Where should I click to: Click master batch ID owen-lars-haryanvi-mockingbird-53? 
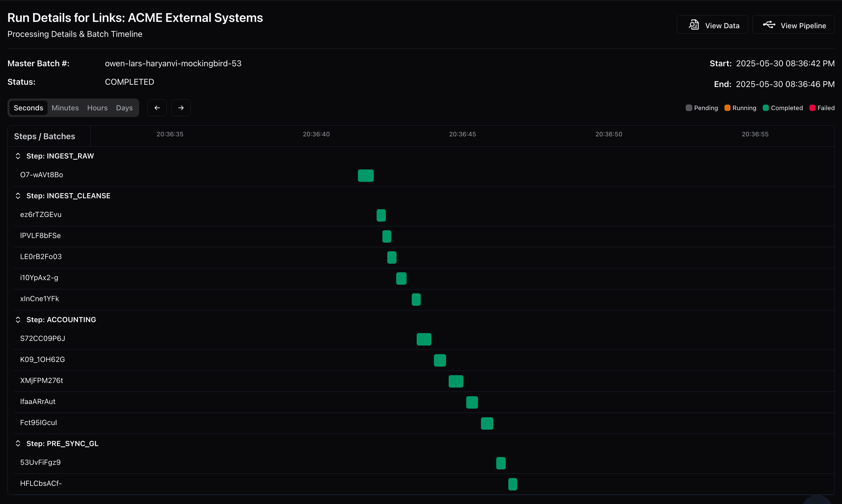173,63
